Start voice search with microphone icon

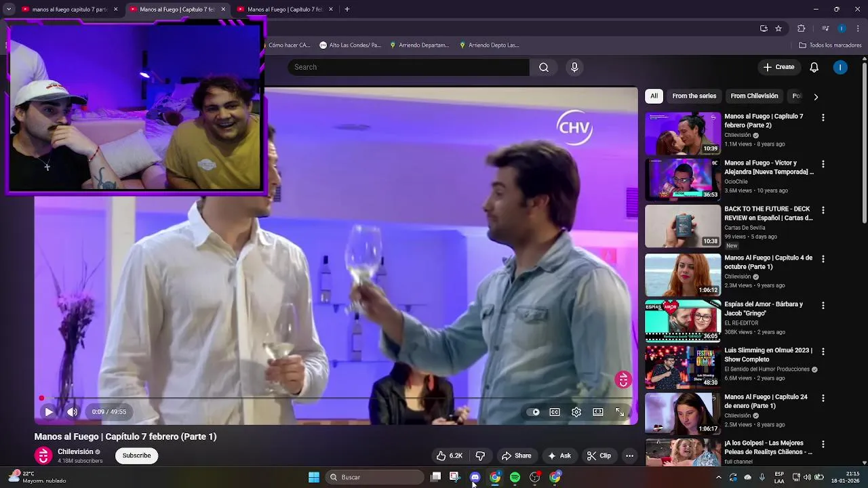574,67
